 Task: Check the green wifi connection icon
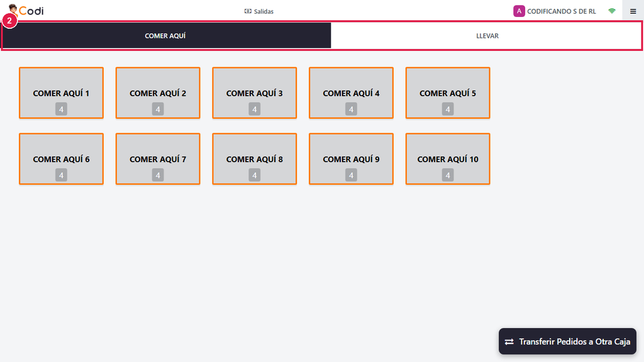click(611, 11)
